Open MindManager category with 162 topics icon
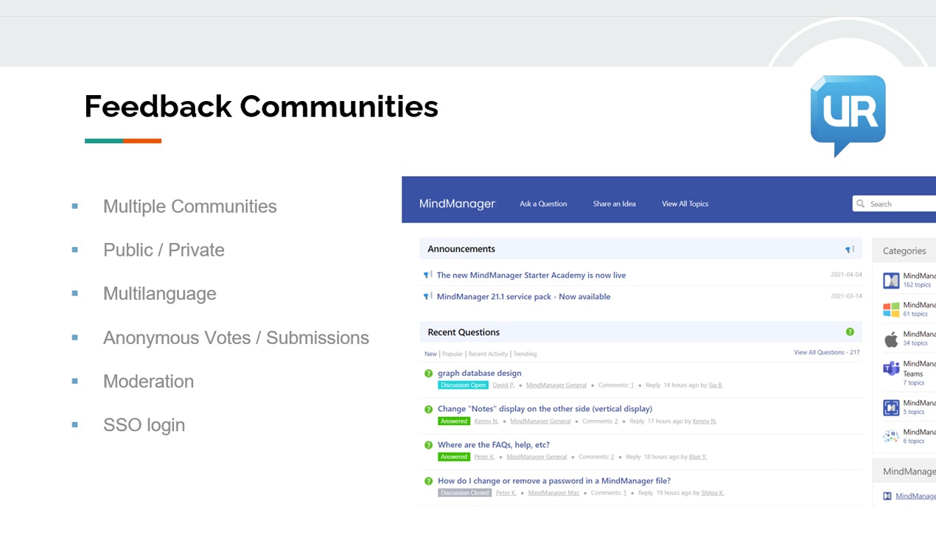Screen dimensions: 936x560 pos(891,280)
